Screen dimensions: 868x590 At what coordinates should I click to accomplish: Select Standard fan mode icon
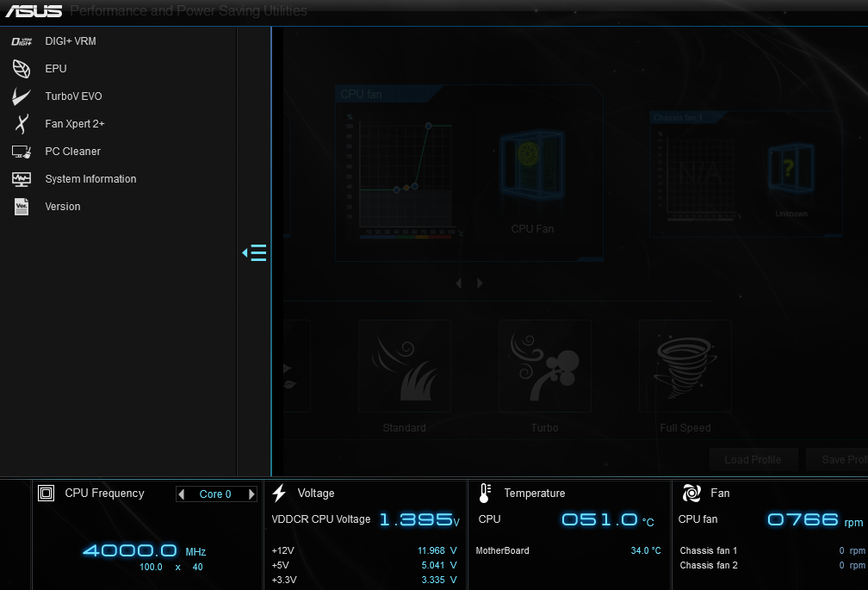405,366
